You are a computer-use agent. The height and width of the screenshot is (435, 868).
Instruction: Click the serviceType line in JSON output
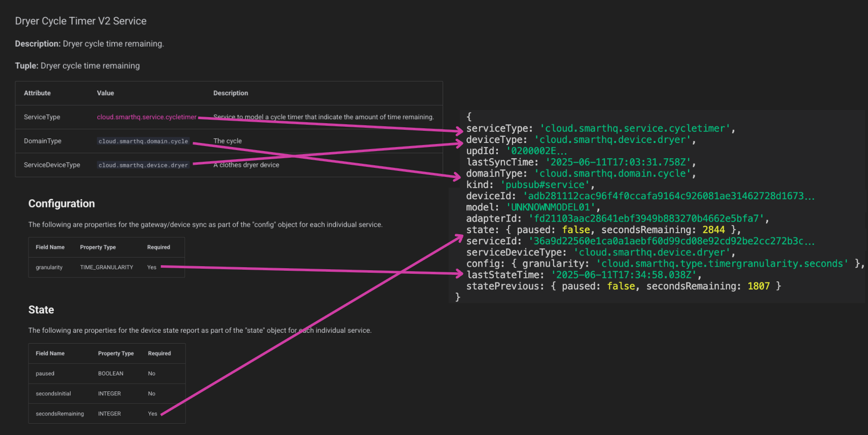tap(601, 129)
